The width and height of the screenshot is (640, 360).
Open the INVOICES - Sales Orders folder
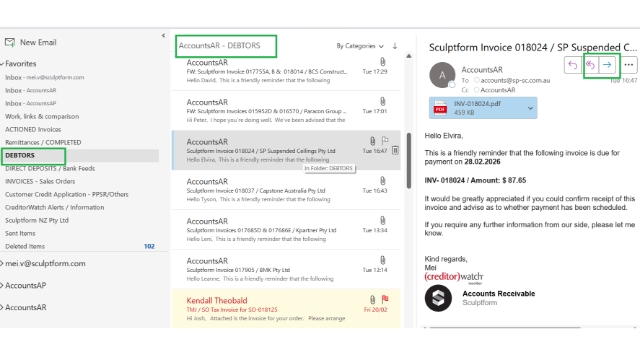tap(40, 182)
